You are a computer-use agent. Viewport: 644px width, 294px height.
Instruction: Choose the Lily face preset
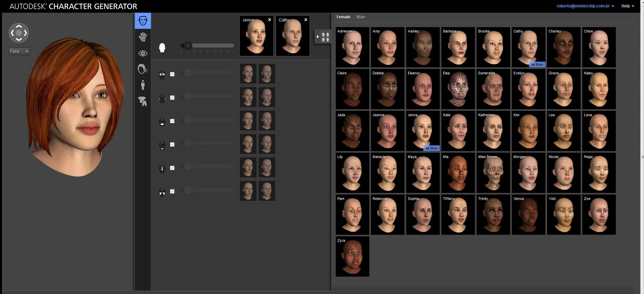point(353,173)
